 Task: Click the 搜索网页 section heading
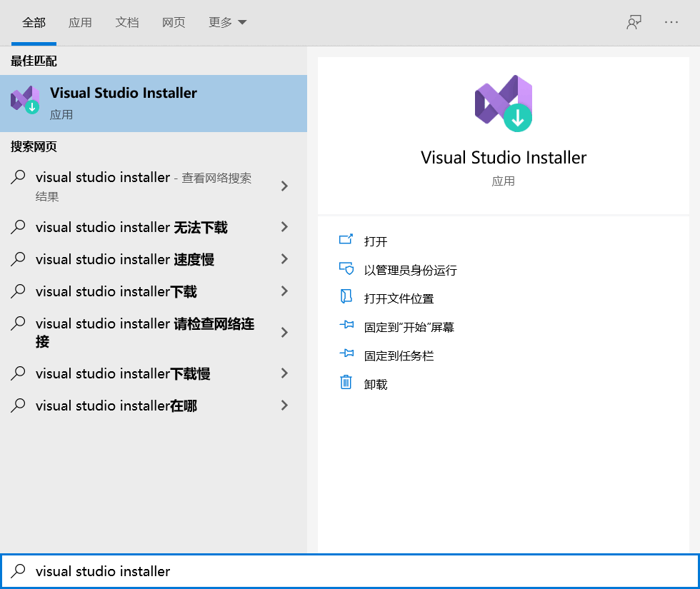pyautogui.click(x=34, y=147)
